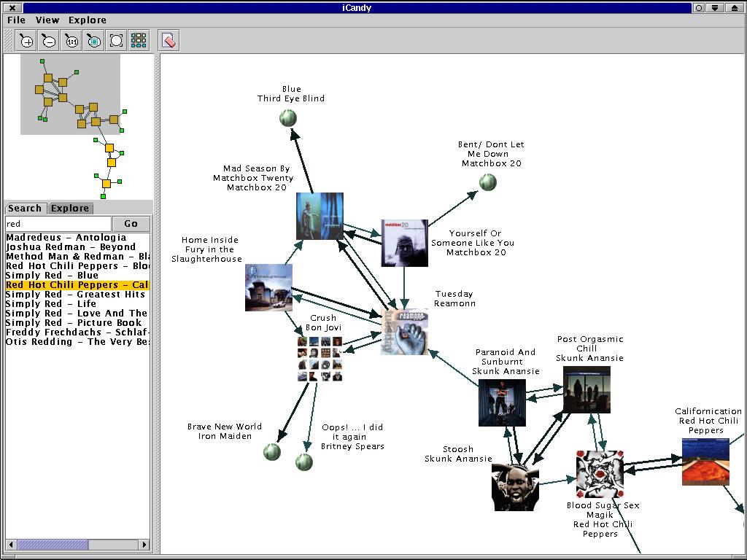Viewport: 747px width, 560px height.
Task: Click the Californication album cover thumbnail
Action: pos(705,462)
